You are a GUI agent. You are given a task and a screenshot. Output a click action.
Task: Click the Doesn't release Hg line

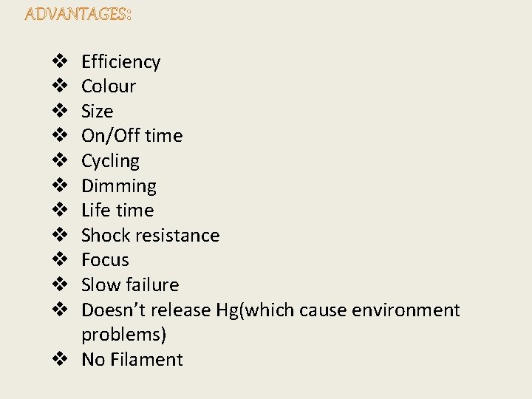[270, 310]
